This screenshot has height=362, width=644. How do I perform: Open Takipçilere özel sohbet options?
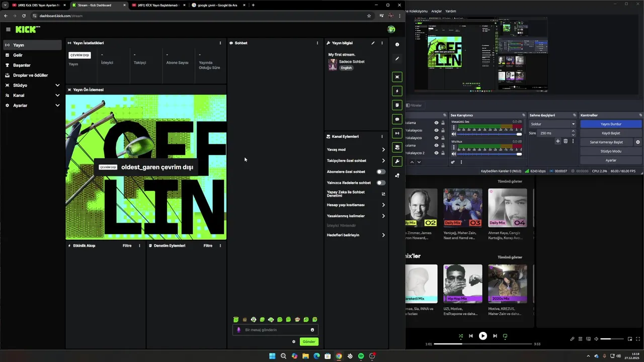coord(356,161)
